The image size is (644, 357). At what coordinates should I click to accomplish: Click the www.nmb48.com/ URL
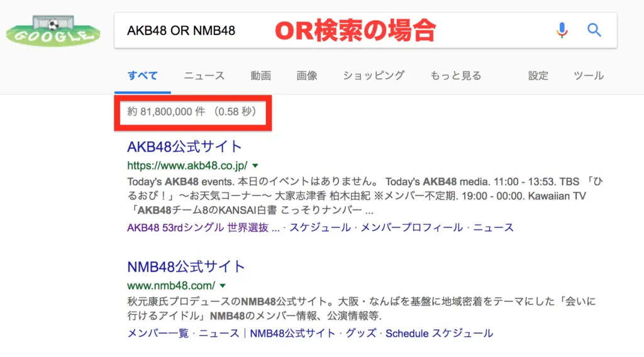171,285
